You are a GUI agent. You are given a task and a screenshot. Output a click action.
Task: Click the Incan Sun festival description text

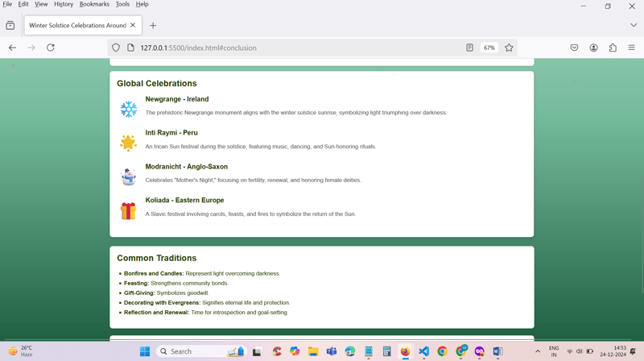point(260,147)
